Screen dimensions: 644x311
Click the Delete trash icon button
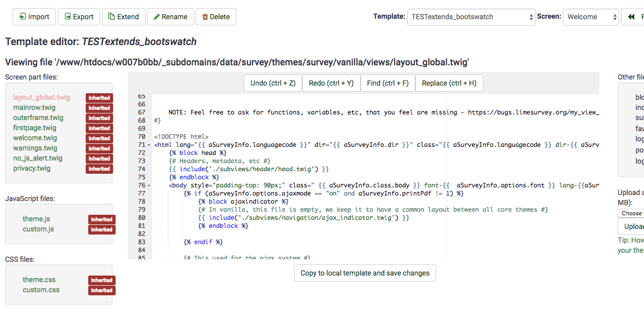(x=205, y=17)
